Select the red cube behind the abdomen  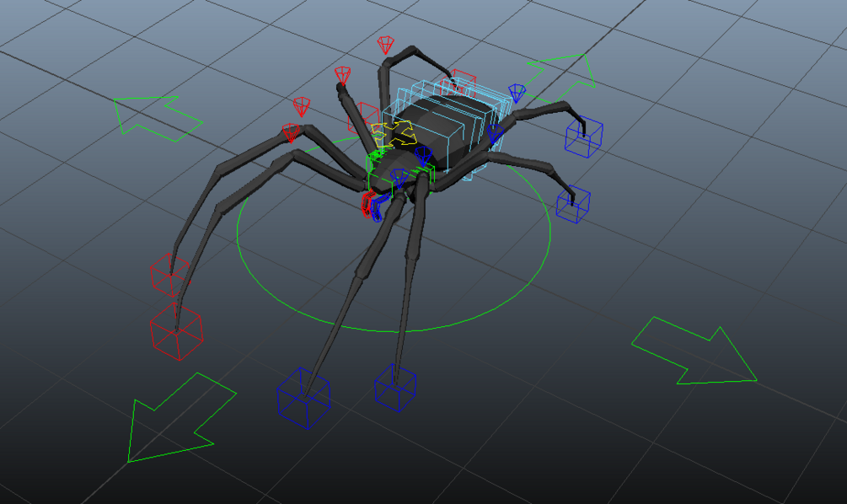(x=458, y=82)
